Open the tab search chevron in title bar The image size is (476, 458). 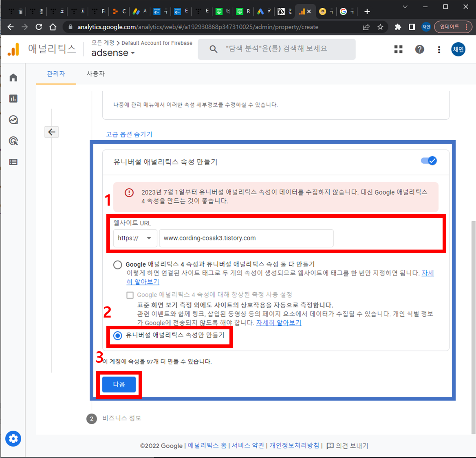click(405, 7)
